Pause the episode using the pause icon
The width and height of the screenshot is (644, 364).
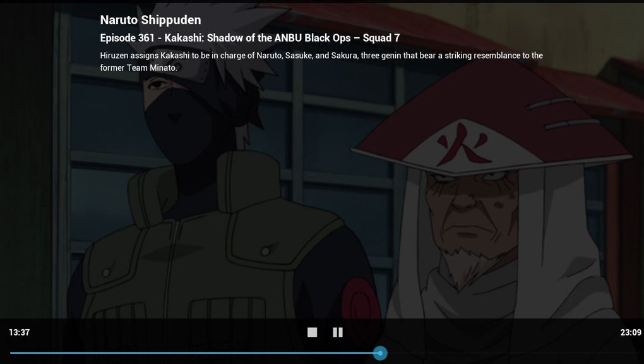[x=338, y=332]
